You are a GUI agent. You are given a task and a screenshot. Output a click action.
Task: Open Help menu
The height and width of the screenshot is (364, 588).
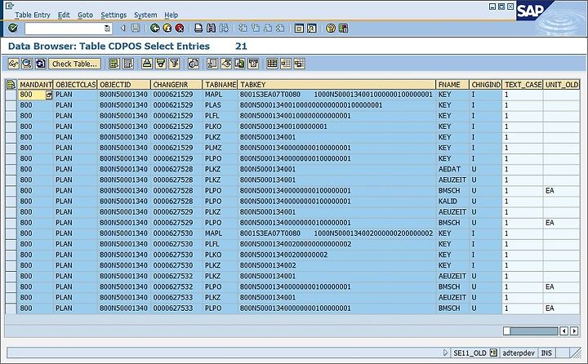click(171, 15)
